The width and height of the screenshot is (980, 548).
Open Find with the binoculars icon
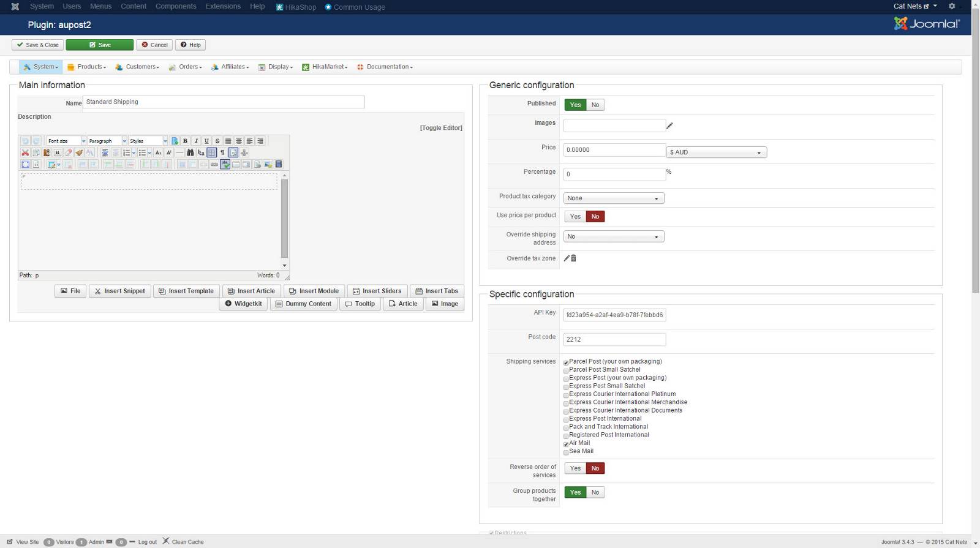190,152
